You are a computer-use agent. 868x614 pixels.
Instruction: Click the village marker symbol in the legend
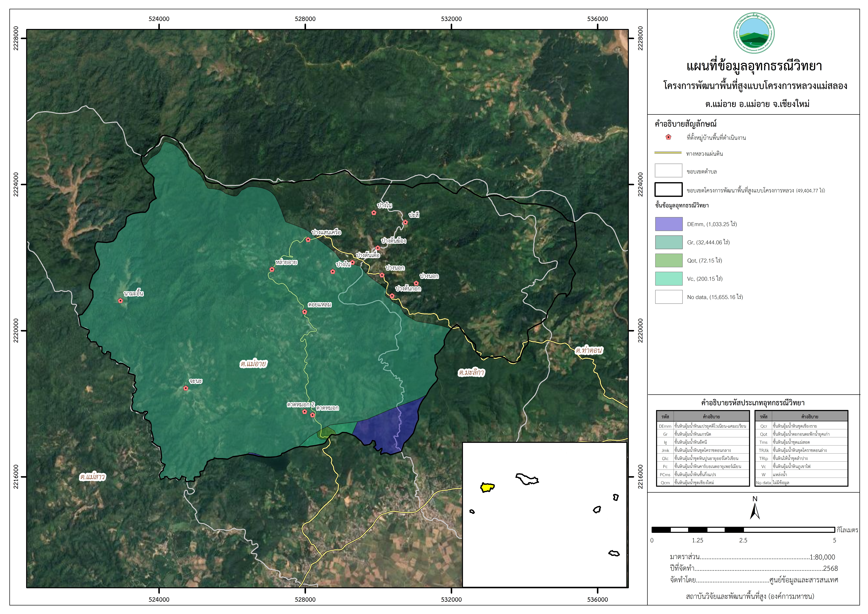tap(668, 137)
